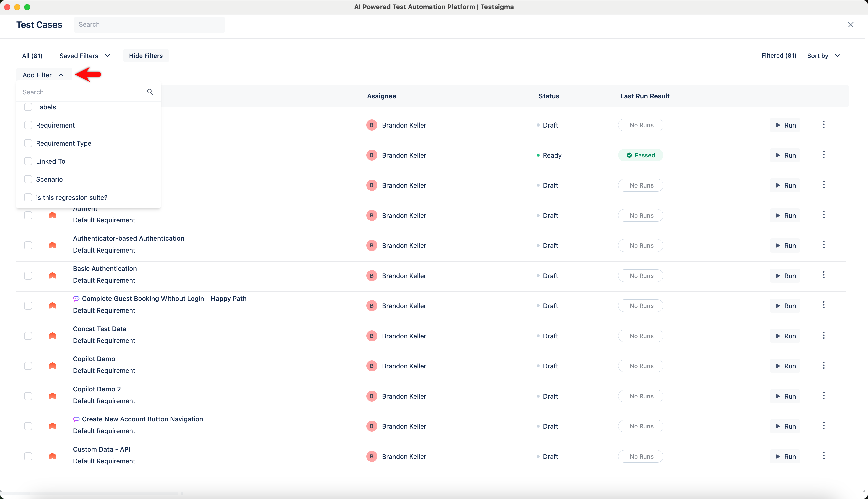Click the Passed status badge with checkmark

pos(640,155)
